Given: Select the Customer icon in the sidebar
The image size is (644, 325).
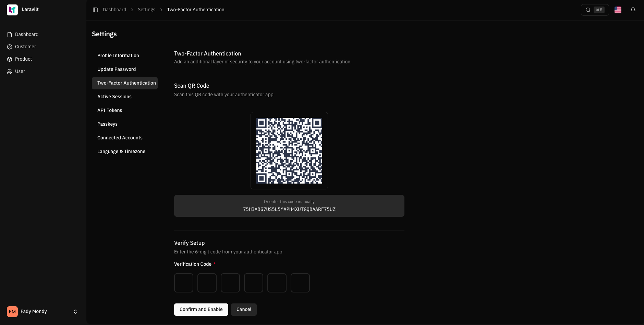Looking at the screenshot, I should (9, 47).
